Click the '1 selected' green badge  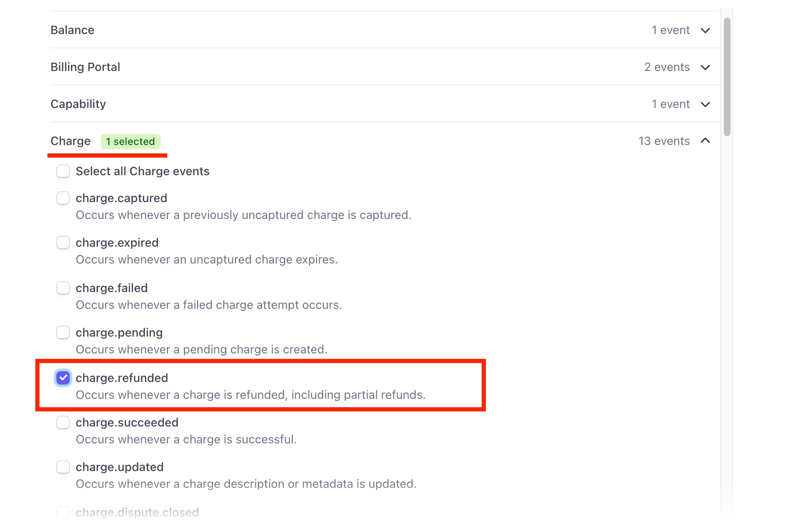pos(130,142)
